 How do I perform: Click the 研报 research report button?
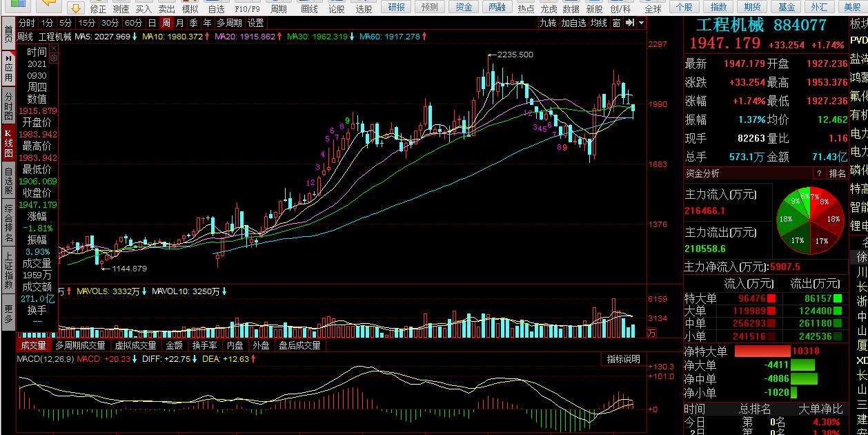click(397, 8)
